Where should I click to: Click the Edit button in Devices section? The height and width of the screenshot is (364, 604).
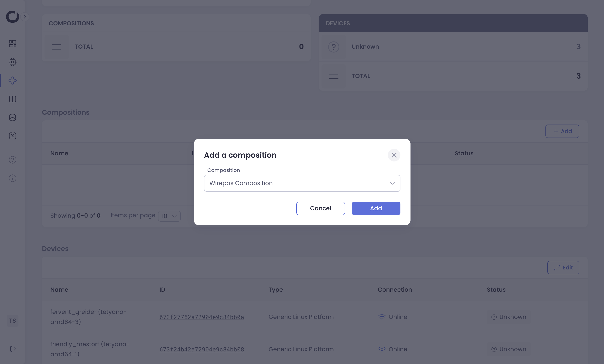[x=563, y=268]
